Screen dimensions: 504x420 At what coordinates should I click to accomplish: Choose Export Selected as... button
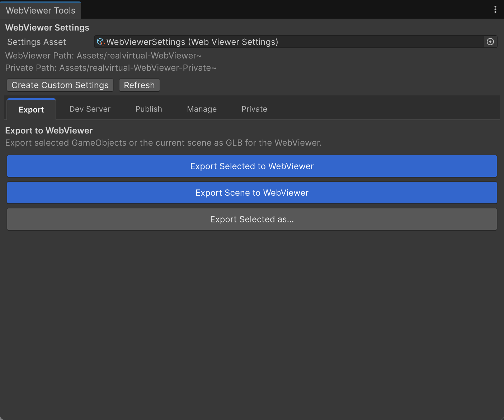[252, 220]
